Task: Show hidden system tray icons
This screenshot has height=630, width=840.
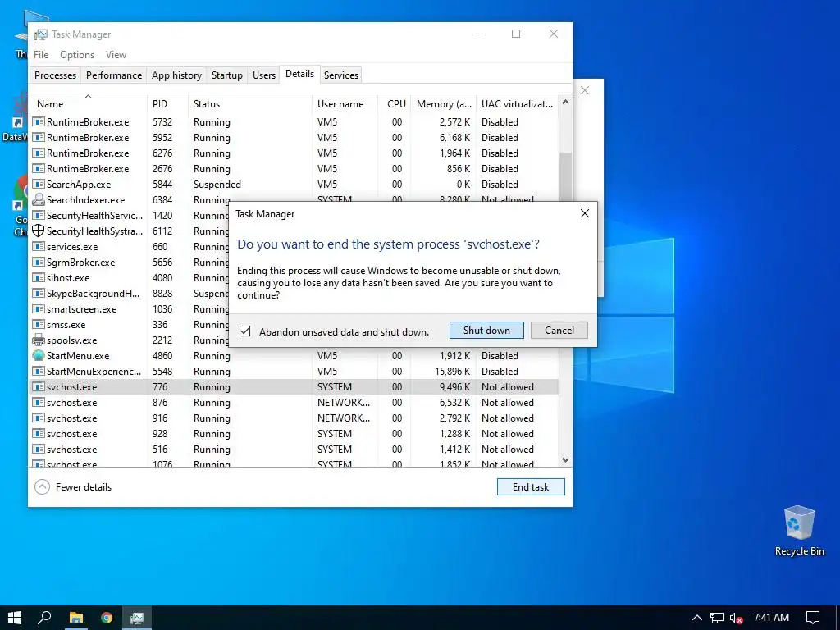Action: point(697,618)
